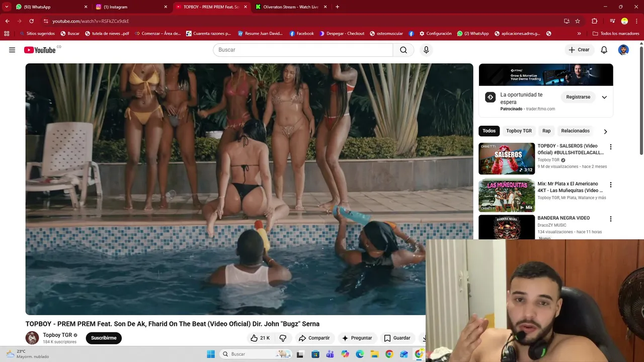This screenshot has height=362, width=644.
Task: Click the Preguntar ask button
Action: tap(356, 338)
